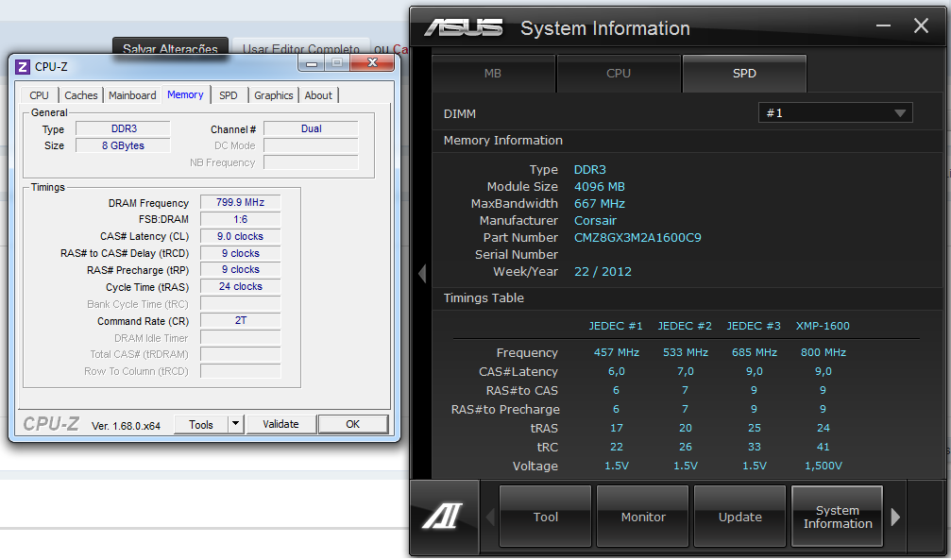Click the JEDEC #2 column header

[x=685, y=326]
